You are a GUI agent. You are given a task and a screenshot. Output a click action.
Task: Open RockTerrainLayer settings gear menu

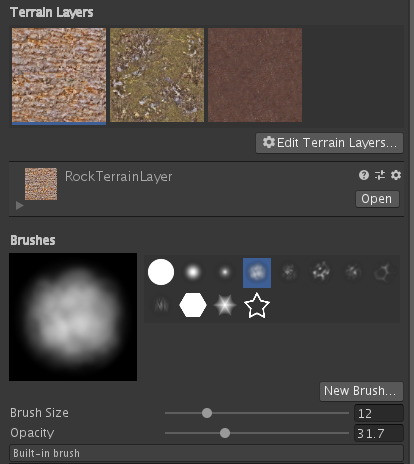(396, 175)
